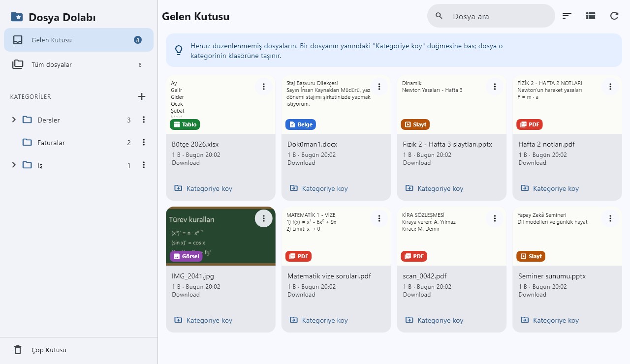
Task: Open more options for scan_0042.pdf
Action: pos(495,218)
